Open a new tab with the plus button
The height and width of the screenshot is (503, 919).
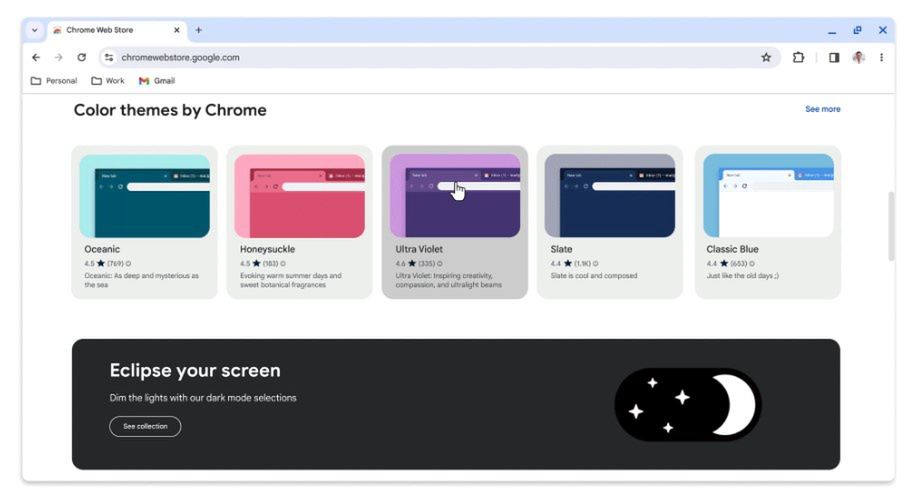[198, 30]
